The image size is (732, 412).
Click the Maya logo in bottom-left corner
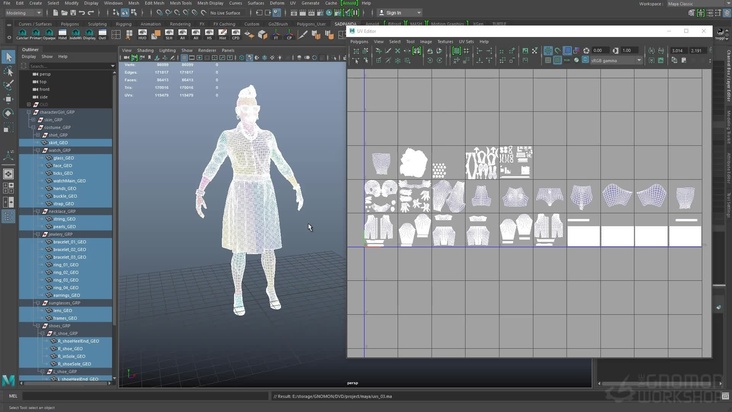[8, 381]
